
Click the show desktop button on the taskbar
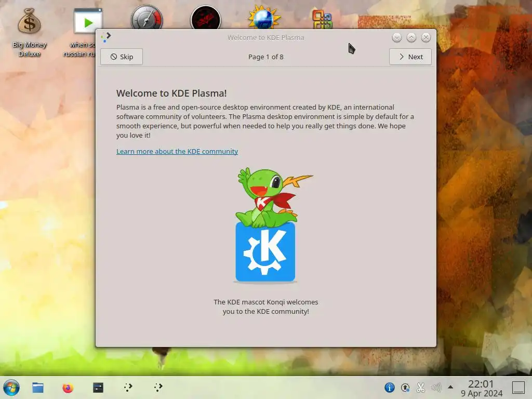[x=518, y=388]
